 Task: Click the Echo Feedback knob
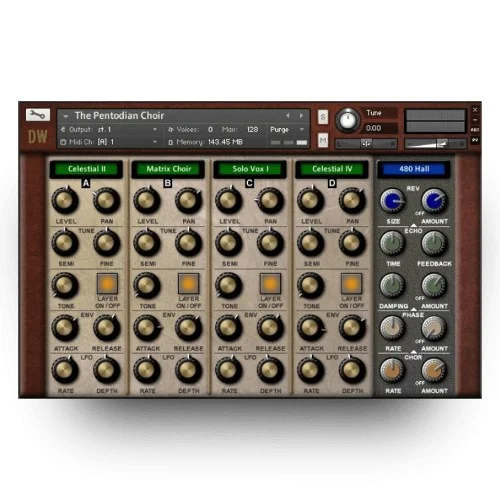point(434,243)
